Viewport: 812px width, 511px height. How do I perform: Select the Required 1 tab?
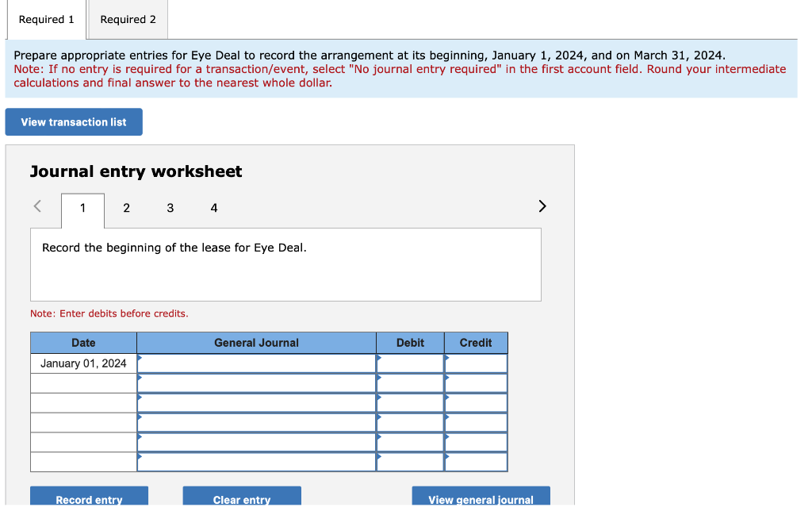(x=45, y=19)
